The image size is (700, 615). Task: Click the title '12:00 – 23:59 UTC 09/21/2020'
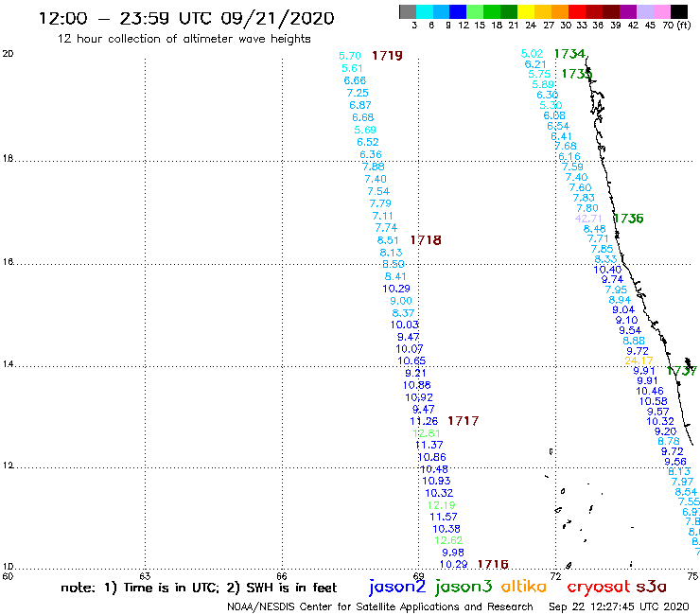point(186,19)
